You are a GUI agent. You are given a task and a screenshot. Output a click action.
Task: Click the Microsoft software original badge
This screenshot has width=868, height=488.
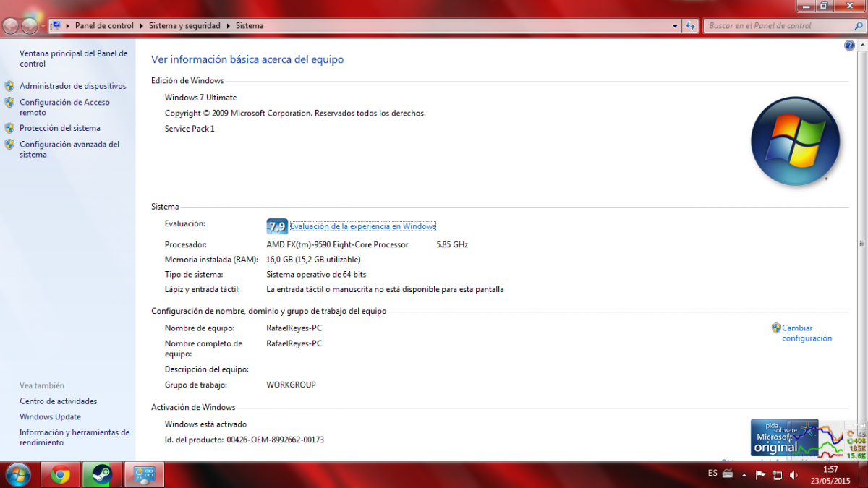coord(785,437)
